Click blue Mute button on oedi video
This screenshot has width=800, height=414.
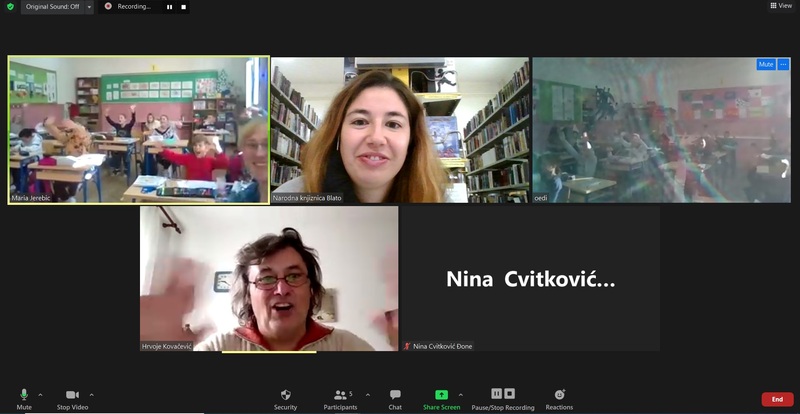point(766,64)
